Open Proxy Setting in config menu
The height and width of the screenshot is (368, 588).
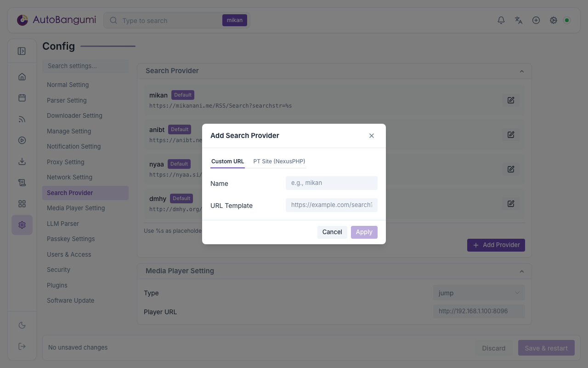(85, 162)
